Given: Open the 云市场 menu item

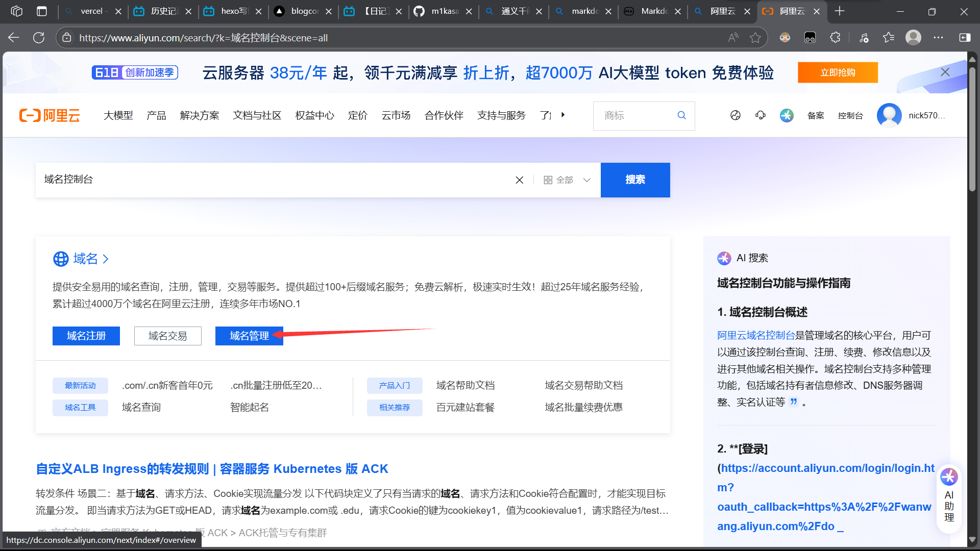Looking at the screenshot, I should tap(396, 115).
